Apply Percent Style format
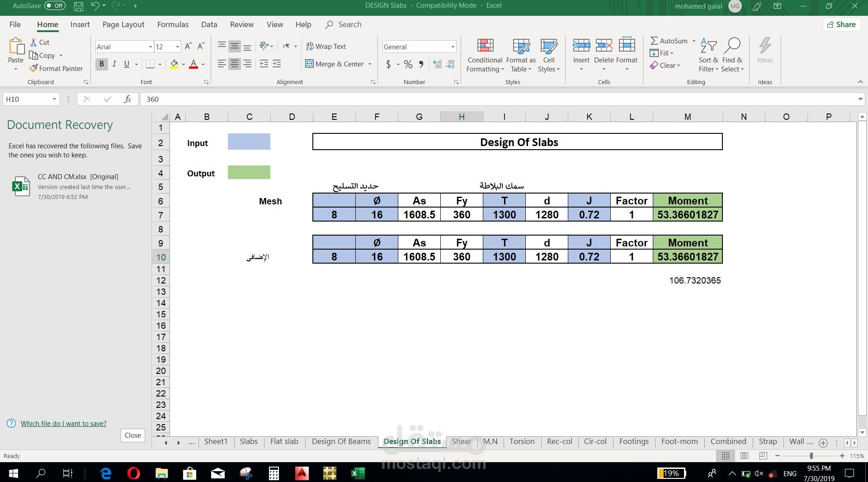 coord(408,64)
